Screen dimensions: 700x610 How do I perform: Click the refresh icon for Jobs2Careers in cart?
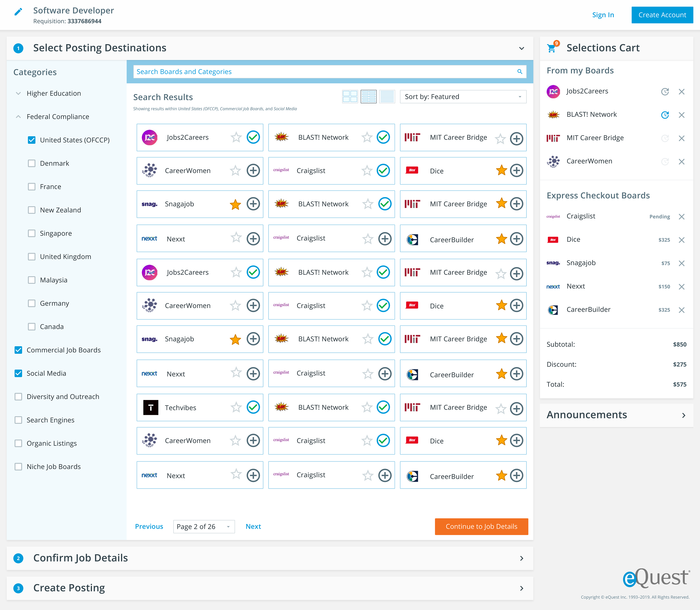click(x=665, y=92)
